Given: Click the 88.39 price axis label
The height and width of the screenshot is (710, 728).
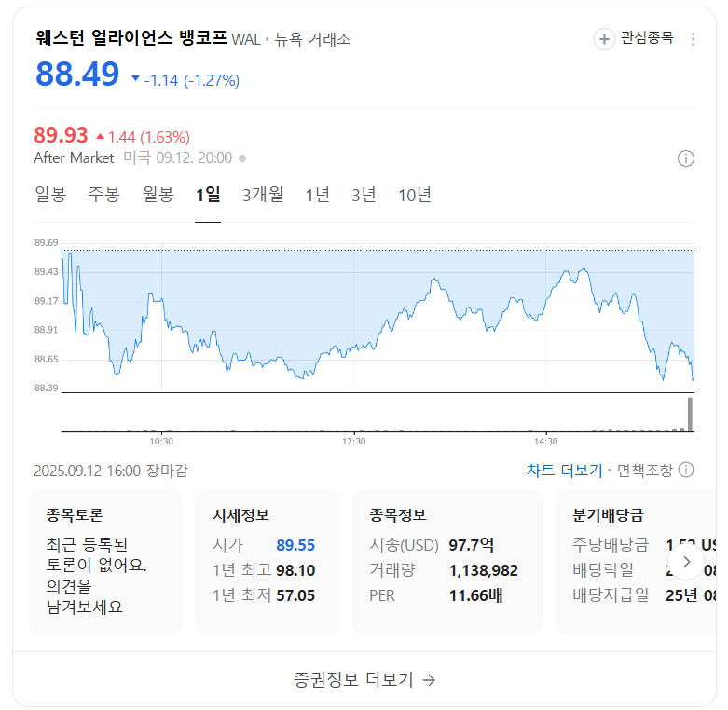Looking at the screenshot, I should 47,388.
